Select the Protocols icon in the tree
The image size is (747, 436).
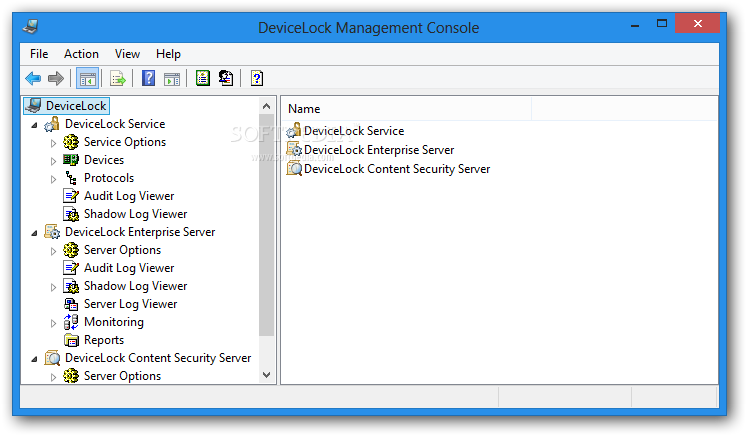(71, 178)
